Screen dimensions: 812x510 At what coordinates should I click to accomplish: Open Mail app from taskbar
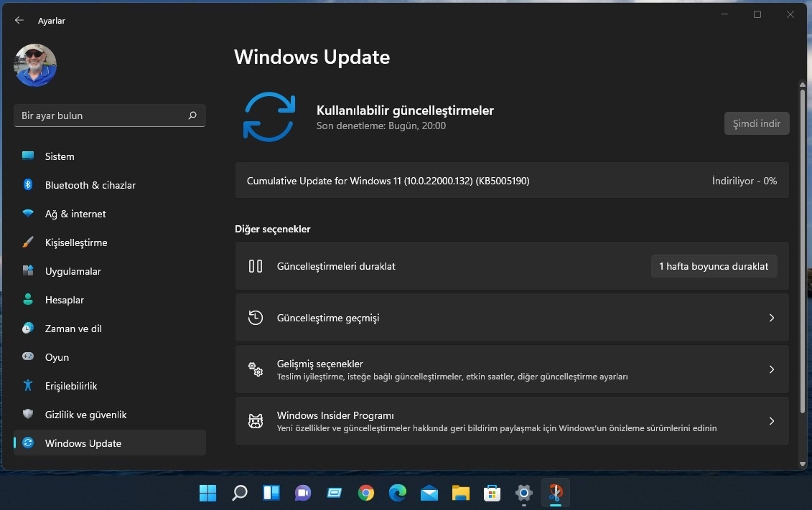429,494
